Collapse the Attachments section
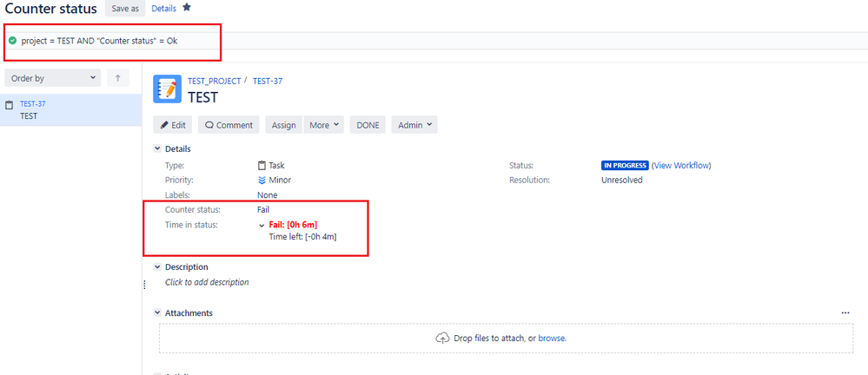 click(x=157, y=312)
